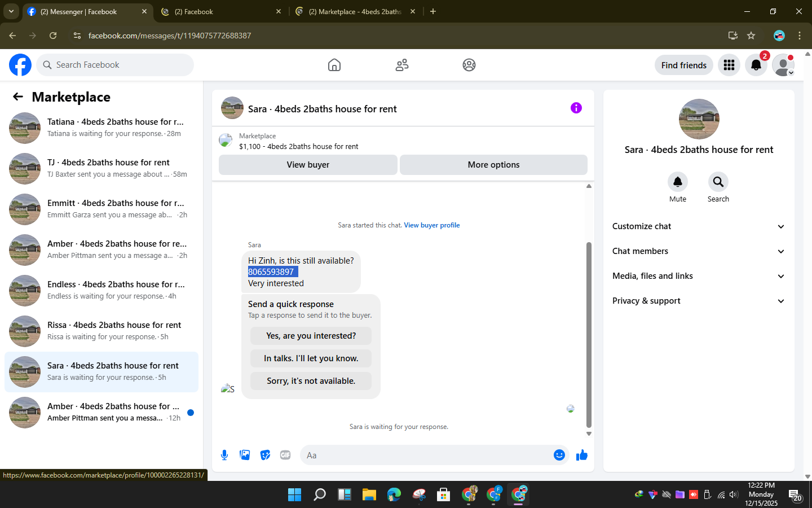Bookmark this page with the star
Viewport: 812px width, 508px height.
[751, 36]
